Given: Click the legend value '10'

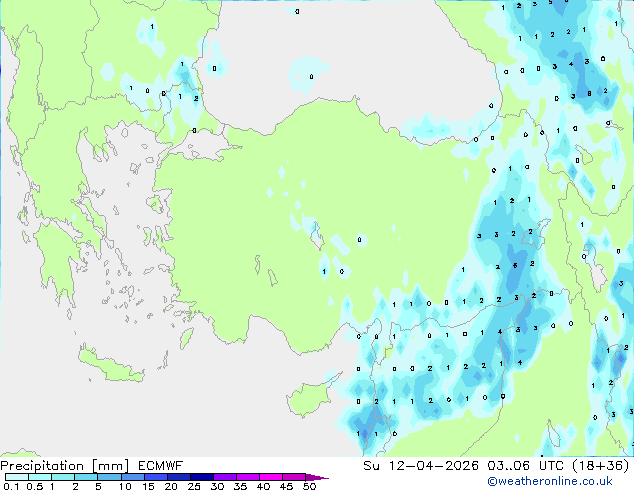Looking at the screenshot, I should point(125,486).
